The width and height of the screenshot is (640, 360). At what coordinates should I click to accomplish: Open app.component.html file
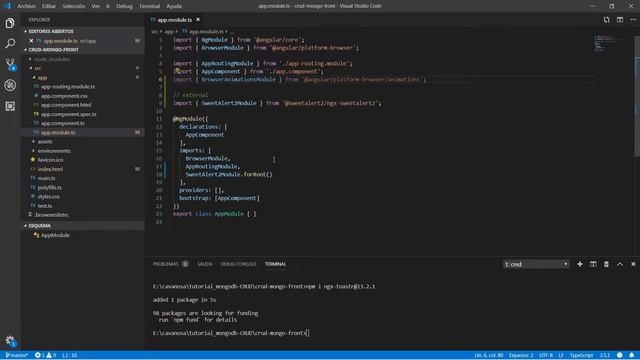tap(66, 105)
